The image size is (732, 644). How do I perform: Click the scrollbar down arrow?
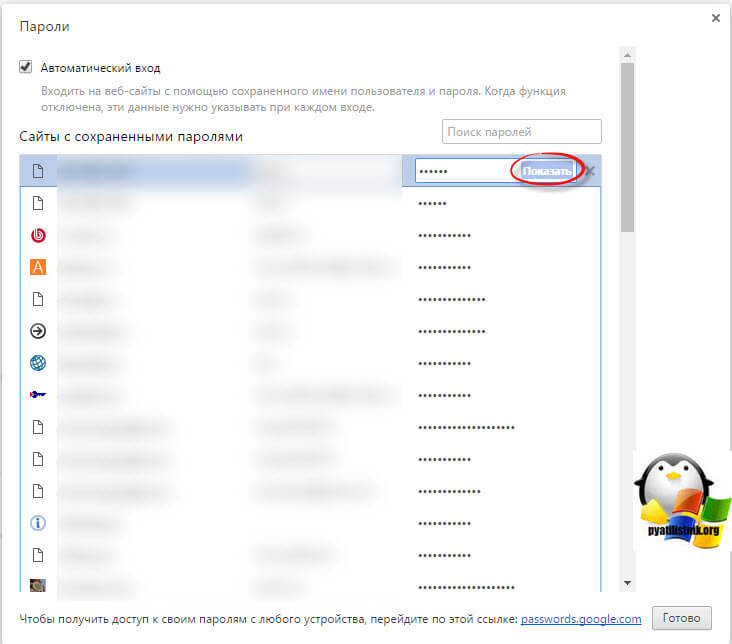[627, 582]
